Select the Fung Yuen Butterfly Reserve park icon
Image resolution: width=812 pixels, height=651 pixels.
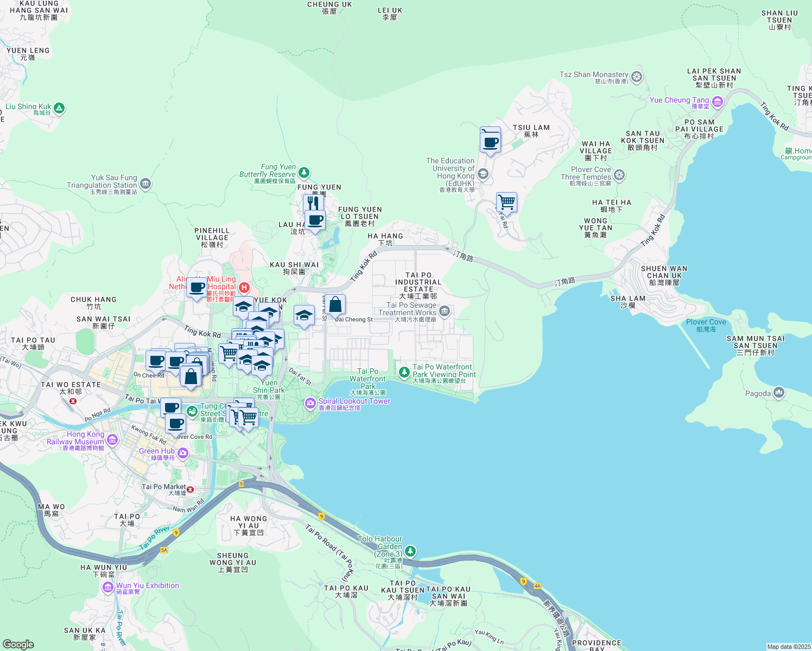[303, 173]
